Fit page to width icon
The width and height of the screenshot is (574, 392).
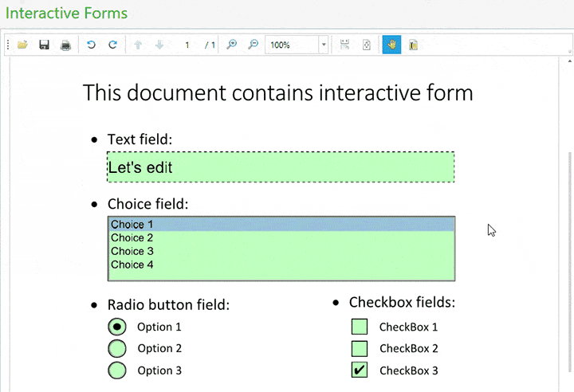345,45
